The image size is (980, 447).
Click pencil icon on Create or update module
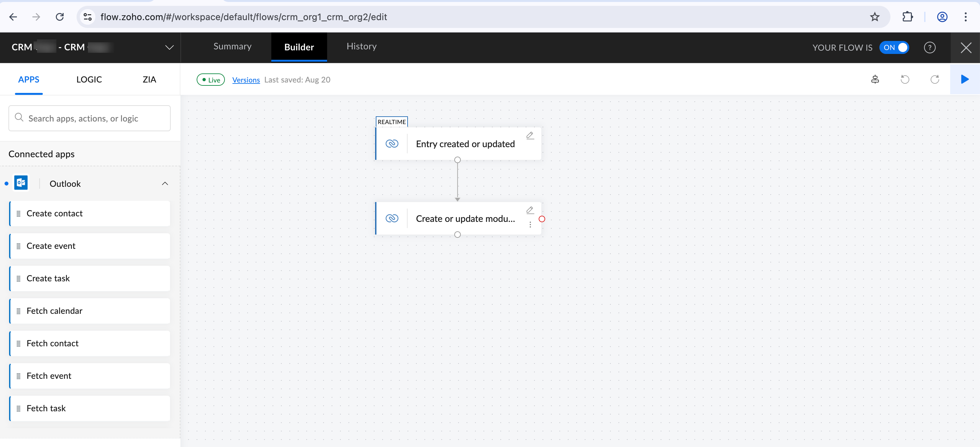click(530, 210)
